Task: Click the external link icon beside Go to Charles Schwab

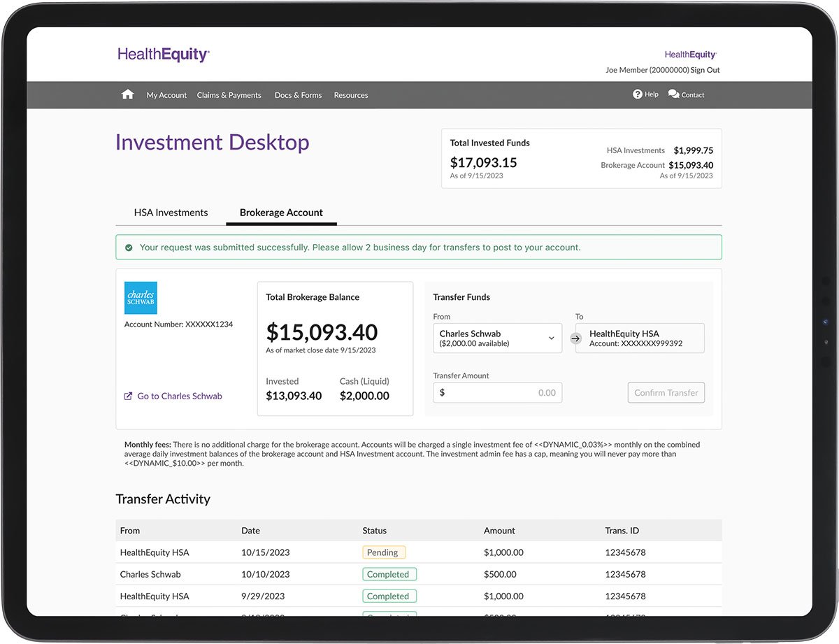Action: (x=128, y=396)
